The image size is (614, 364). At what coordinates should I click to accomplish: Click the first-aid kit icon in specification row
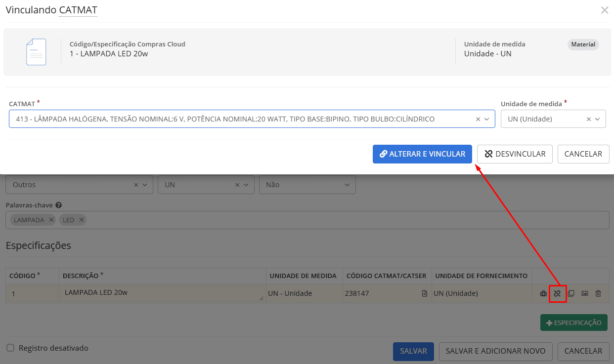click(543, 293)
